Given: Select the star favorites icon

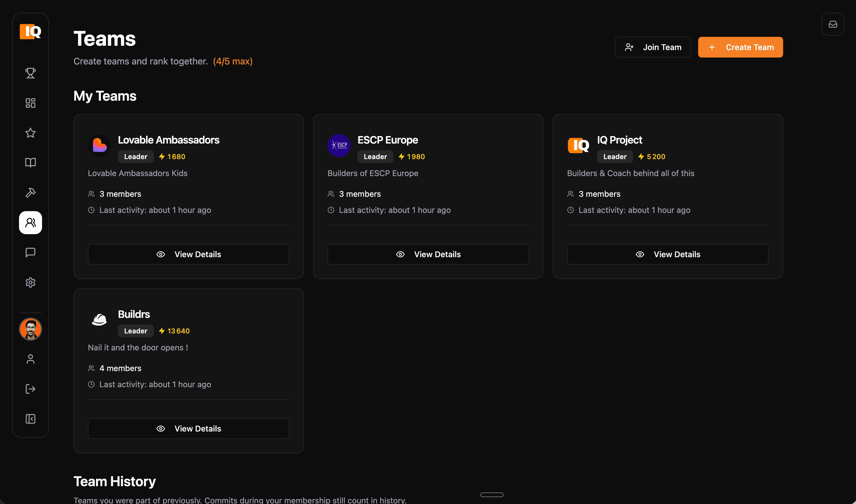Looking at the screenshot, I should click(x=30, y=133).
